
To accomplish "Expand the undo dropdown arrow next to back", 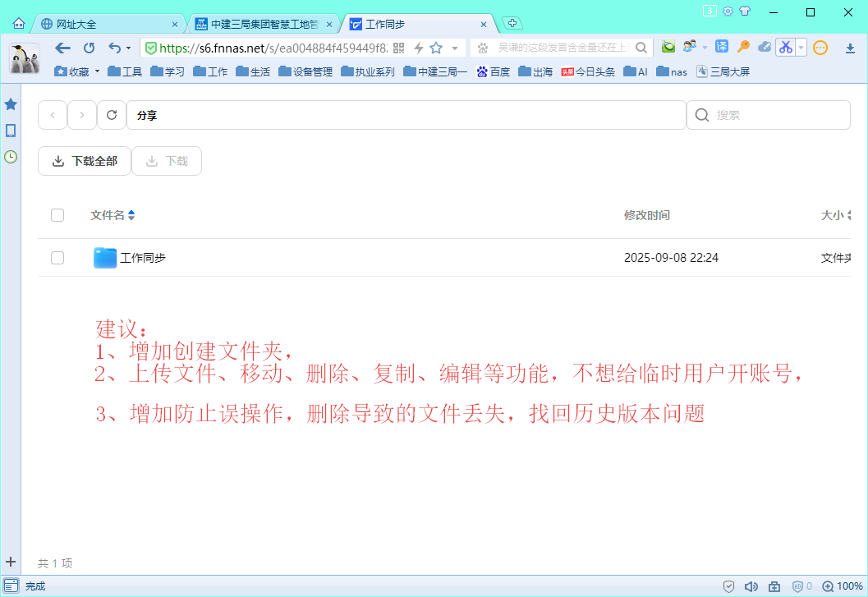I will [128, 48].
